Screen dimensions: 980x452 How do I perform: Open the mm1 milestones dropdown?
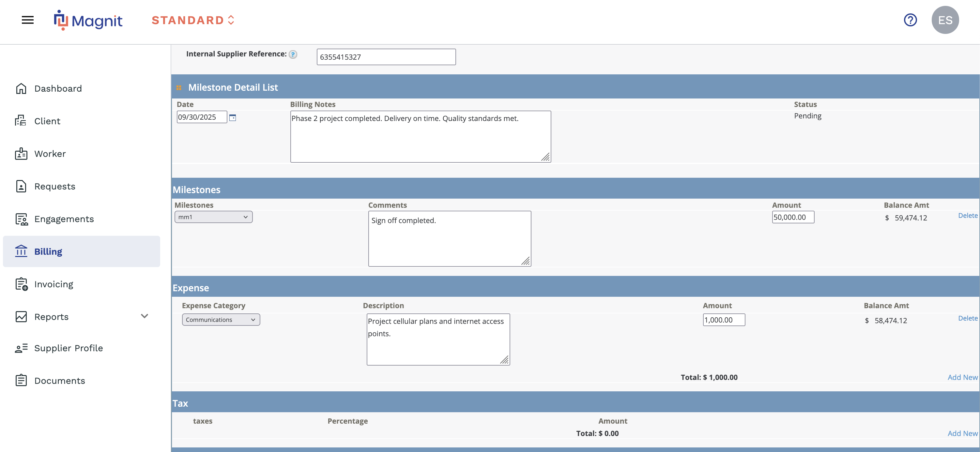tap(213, 217)
